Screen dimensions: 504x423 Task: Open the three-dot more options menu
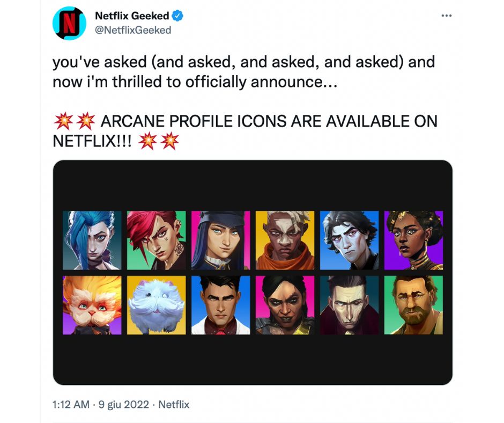tap(446, 16)
